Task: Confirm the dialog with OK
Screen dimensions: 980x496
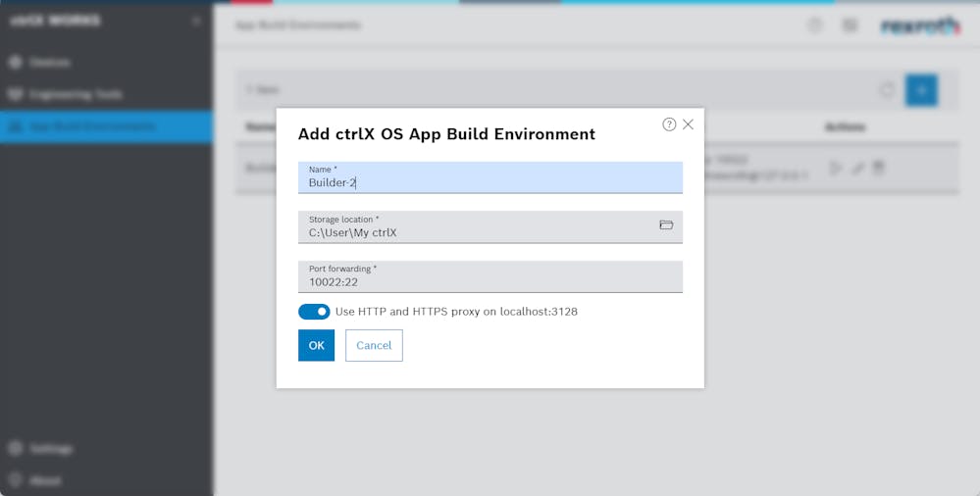Action: click(316, 345)
